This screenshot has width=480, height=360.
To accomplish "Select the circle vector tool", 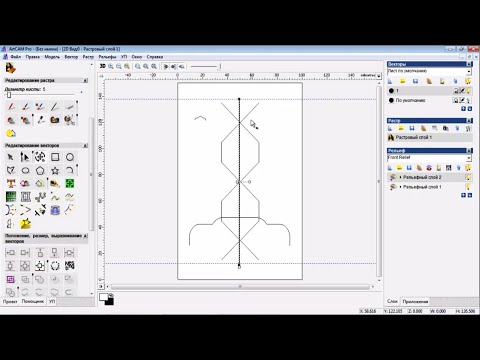I will pos(70,157).
